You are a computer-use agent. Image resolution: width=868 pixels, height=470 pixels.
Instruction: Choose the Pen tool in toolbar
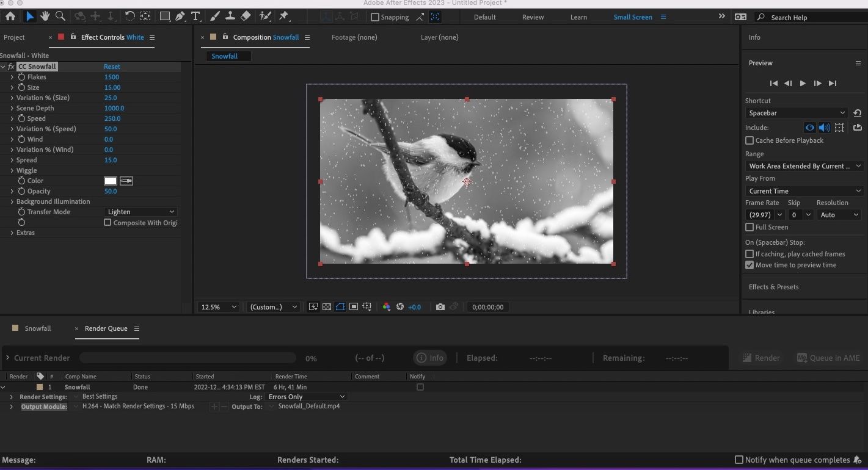[180, 16]
